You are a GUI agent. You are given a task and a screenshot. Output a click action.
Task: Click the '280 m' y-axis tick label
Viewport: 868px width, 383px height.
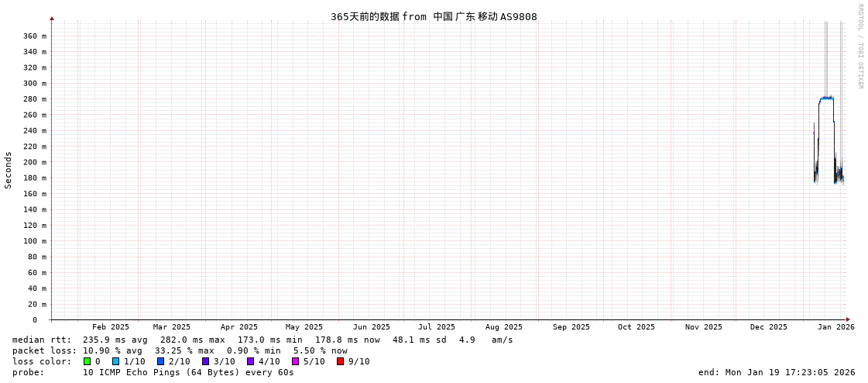pos(35,99)
